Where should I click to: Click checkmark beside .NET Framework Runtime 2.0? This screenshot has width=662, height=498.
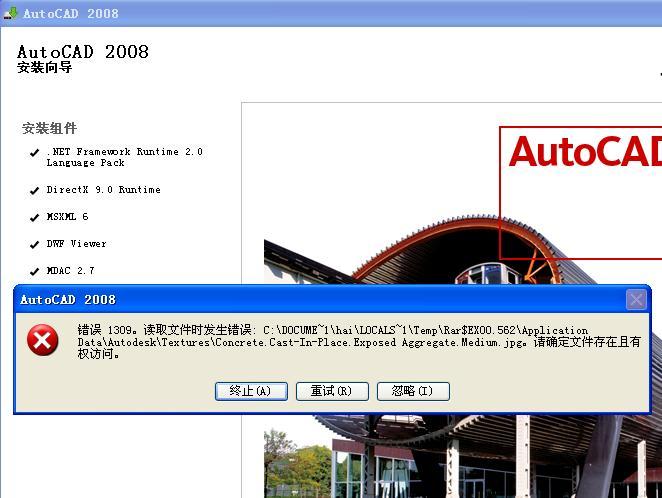34,153
